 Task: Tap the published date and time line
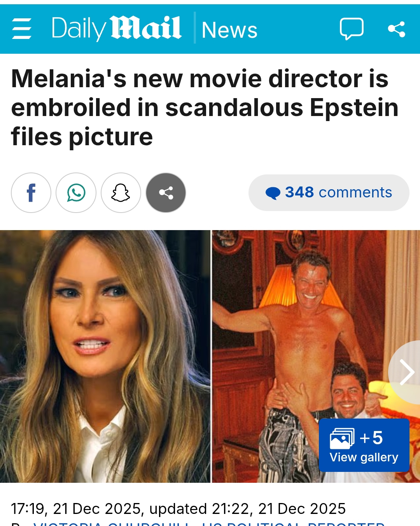pyautogui.click(x=178, y=508)
